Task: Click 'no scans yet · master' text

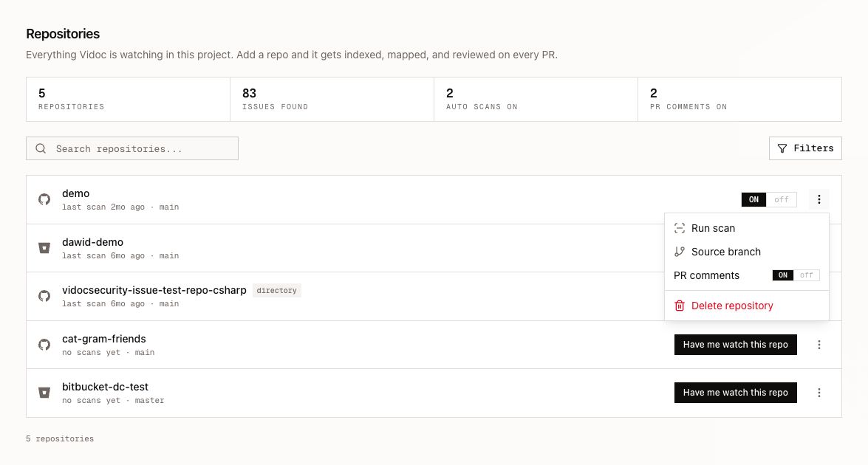Action: pyautogui.click(x=113, y=401)
